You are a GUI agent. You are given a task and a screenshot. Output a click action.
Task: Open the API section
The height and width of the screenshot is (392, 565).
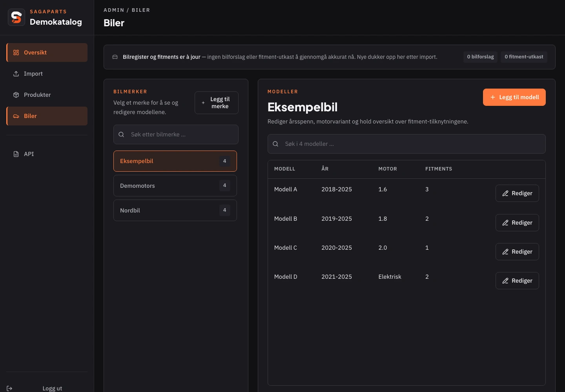(x=47, y=154)
